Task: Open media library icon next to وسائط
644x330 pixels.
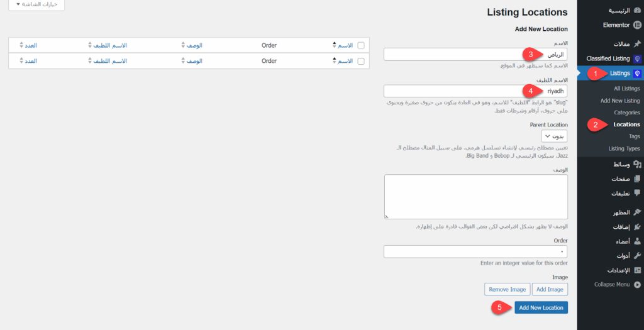Action: 637,164
